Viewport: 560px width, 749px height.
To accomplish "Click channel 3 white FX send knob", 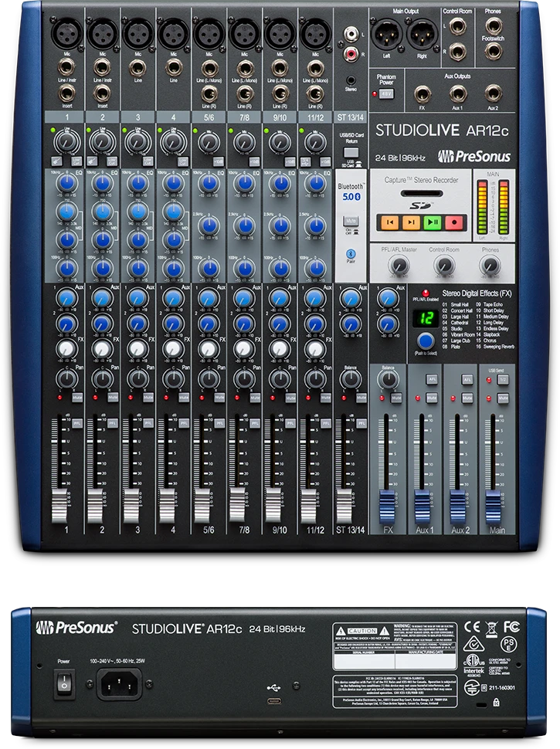I will coord(137,349).
